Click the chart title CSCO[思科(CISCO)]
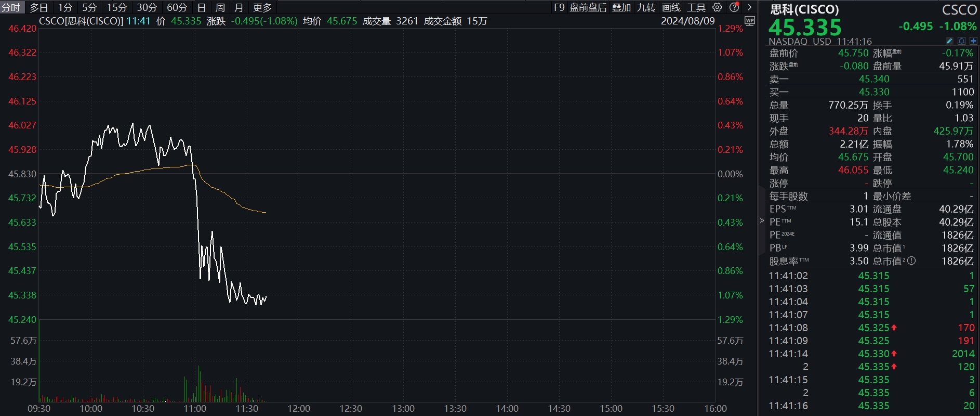 (x=81, y=21)
